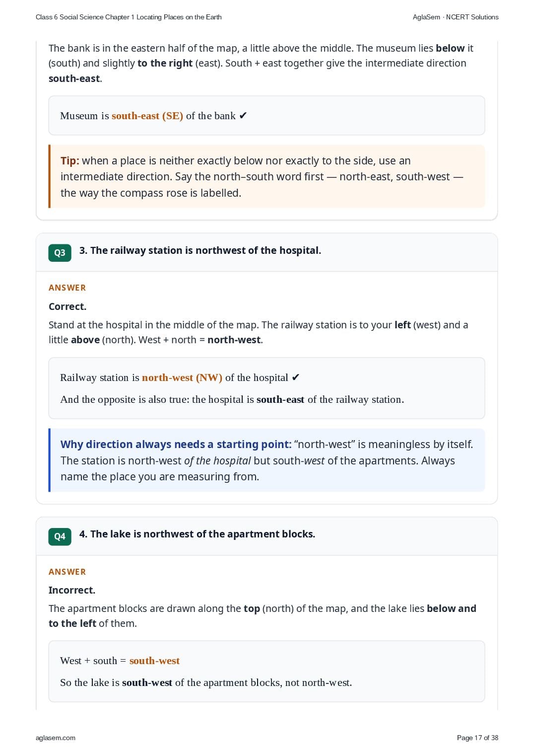
Task: Click the 'West + south =' equation line
Action: click(x=120, y=661)
